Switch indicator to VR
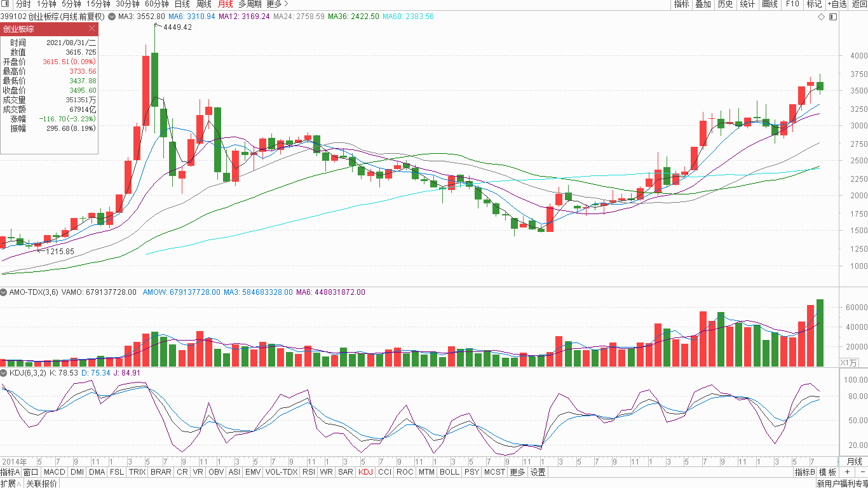Screen dimensions: 868x488 [x=198, y=472]
